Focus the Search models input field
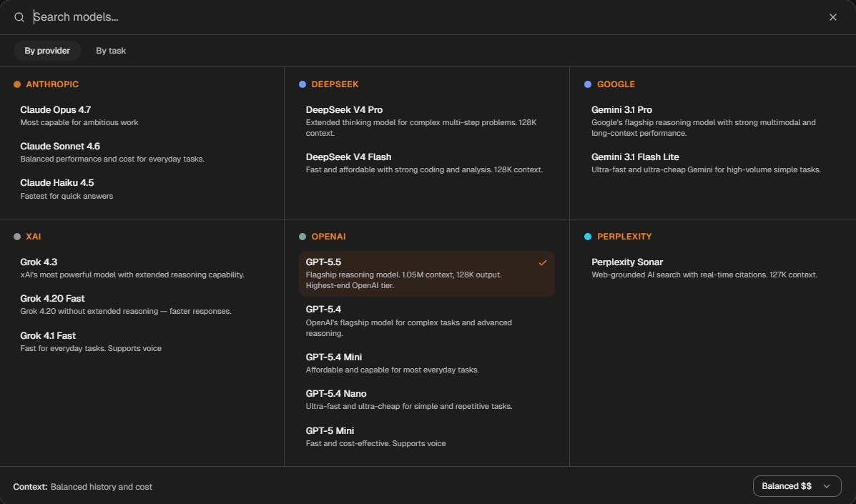Image resolution: width=856 pixels, height=504 pixels. pos(425,17)
